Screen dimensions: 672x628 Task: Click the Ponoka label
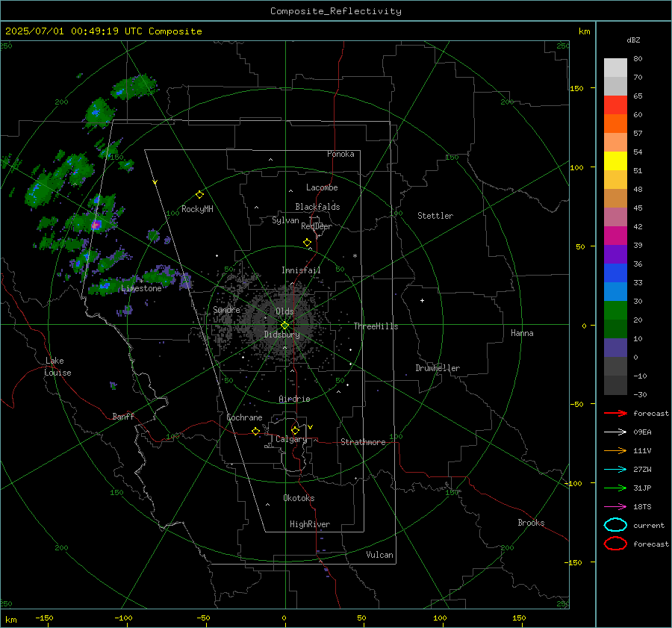point(340,154)
